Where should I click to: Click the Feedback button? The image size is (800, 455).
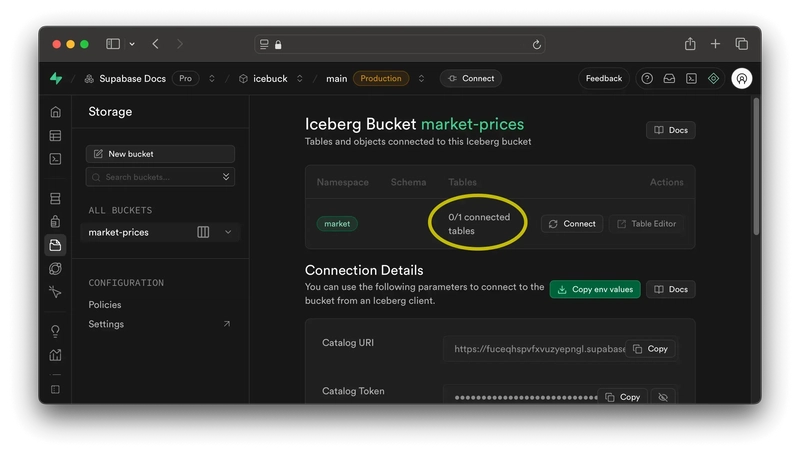tap(604, 79)
